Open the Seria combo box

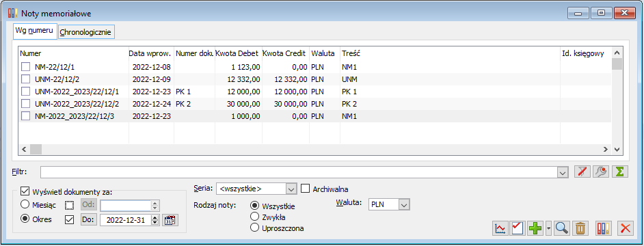click(256, 189)
